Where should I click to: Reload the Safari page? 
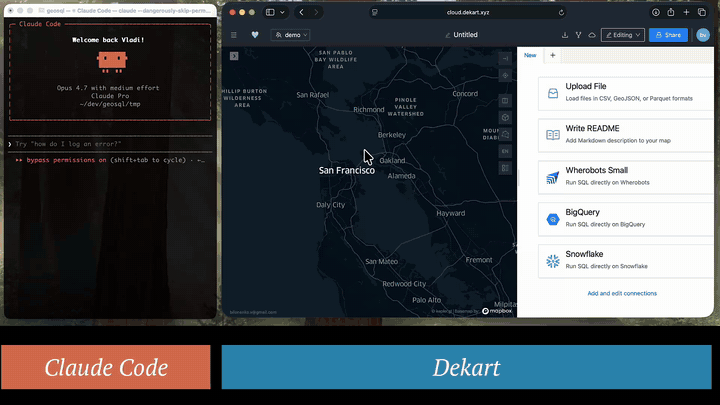561,12
